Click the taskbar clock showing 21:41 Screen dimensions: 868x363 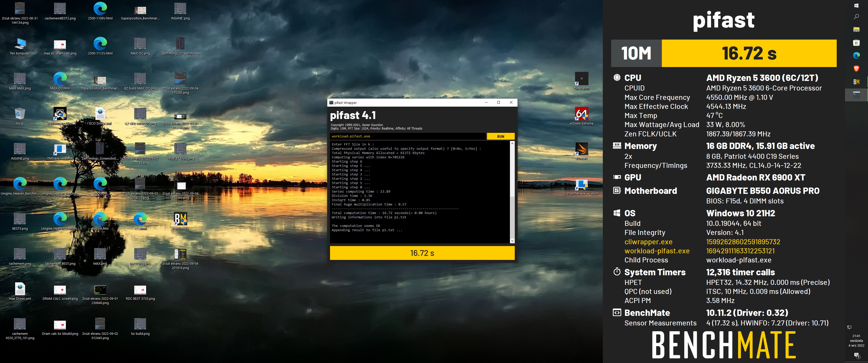[x=856, y=341]
